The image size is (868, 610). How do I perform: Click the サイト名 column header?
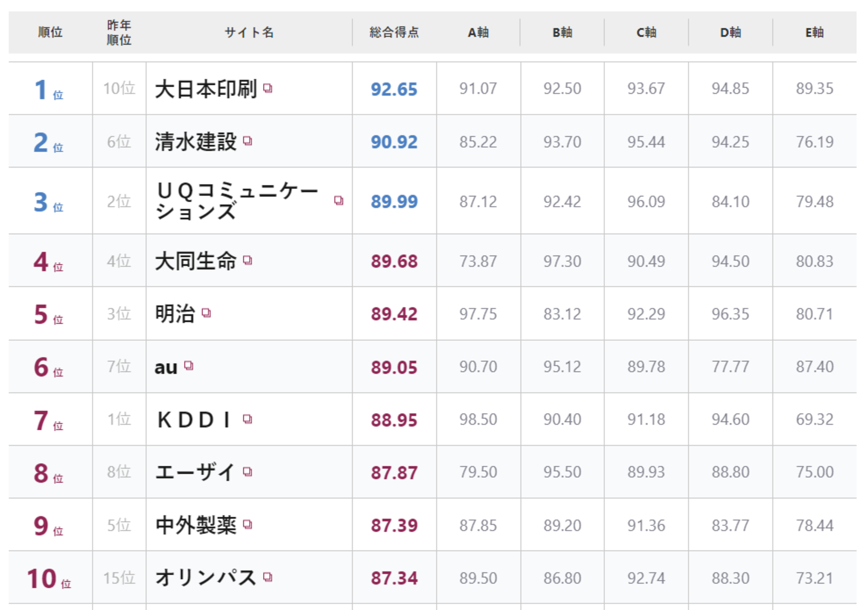250,33
